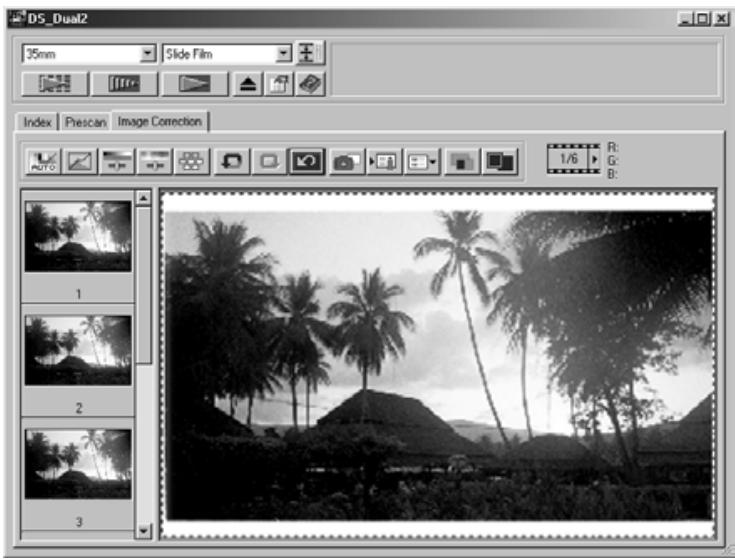Take a snapshot with the camera icon

(x=347, y=162)
